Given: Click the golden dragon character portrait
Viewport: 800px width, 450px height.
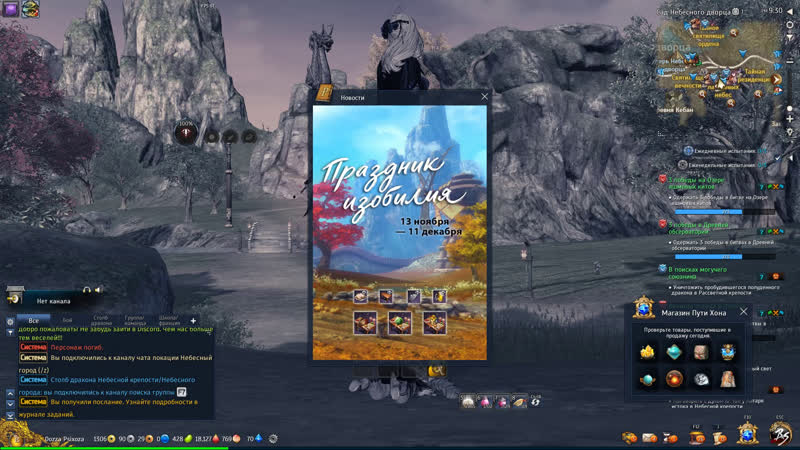Looking at the screenshot, I should coord(18,434).
